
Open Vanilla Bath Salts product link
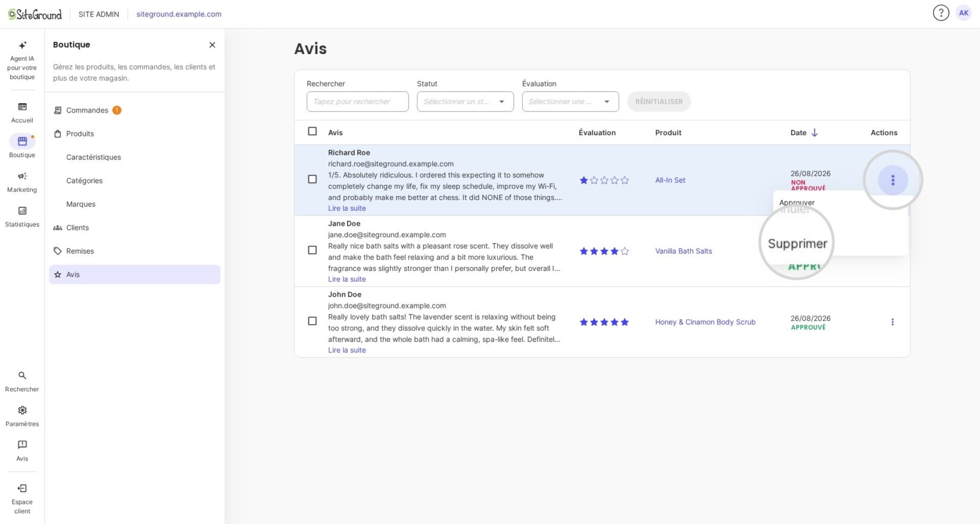pos(683,251)
